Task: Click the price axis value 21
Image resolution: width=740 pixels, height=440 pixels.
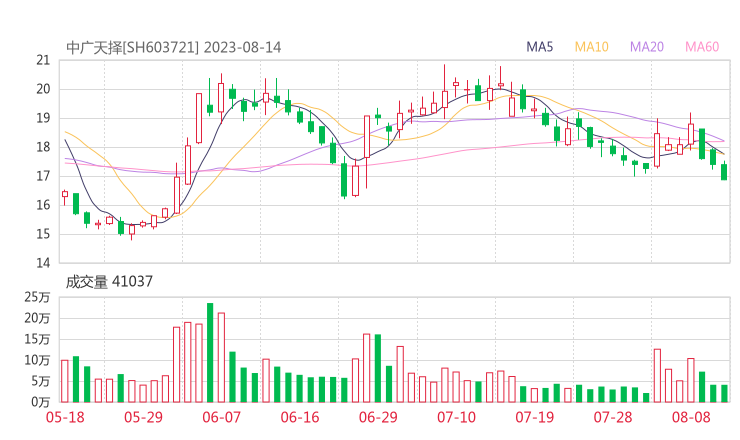Action: 43,60
